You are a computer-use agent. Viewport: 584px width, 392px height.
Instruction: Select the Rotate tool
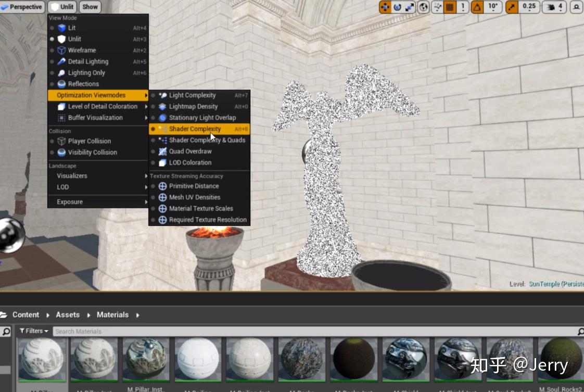pyautogui.click(x=397, y=7)
